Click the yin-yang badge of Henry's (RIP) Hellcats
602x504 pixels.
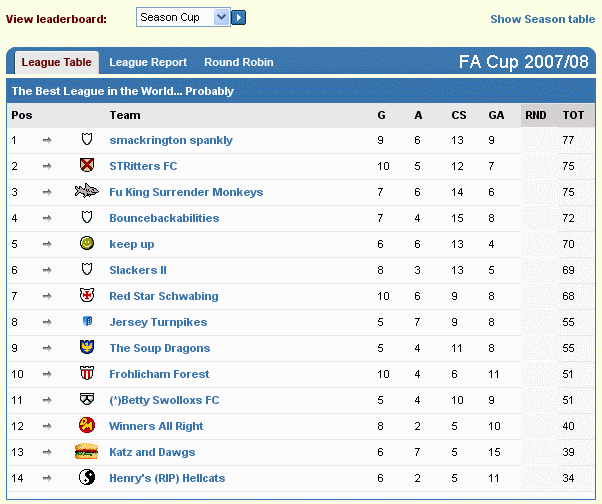pos(87,477)
